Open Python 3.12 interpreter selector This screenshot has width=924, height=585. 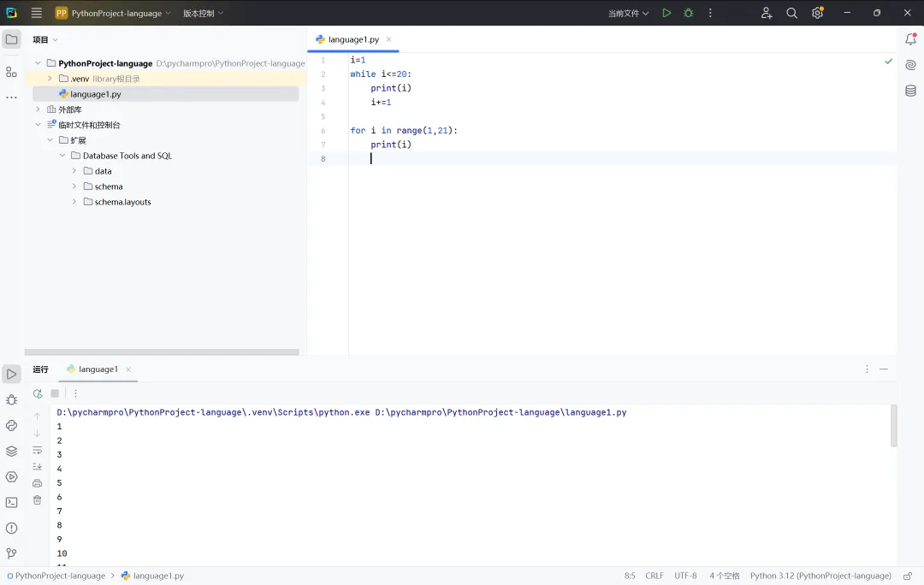(820, 576)
